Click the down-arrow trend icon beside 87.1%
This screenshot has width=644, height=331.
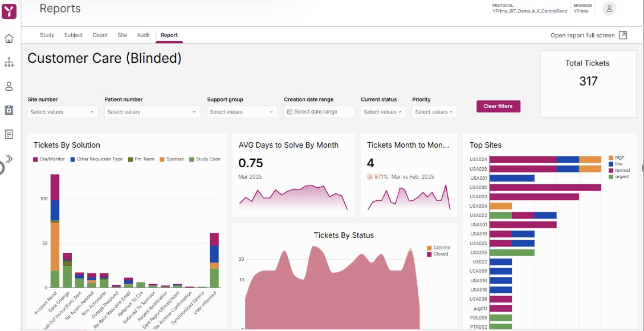370,177
